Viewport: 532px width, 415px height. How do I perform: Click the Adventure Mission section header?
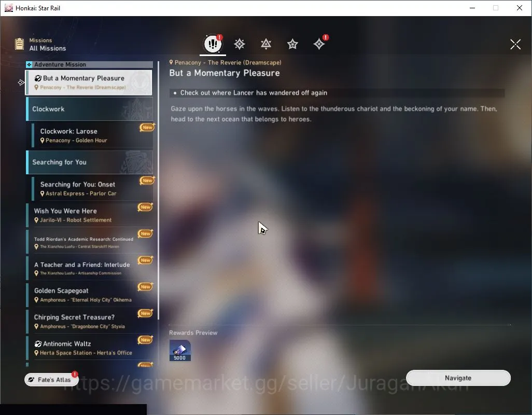[90, 64]
